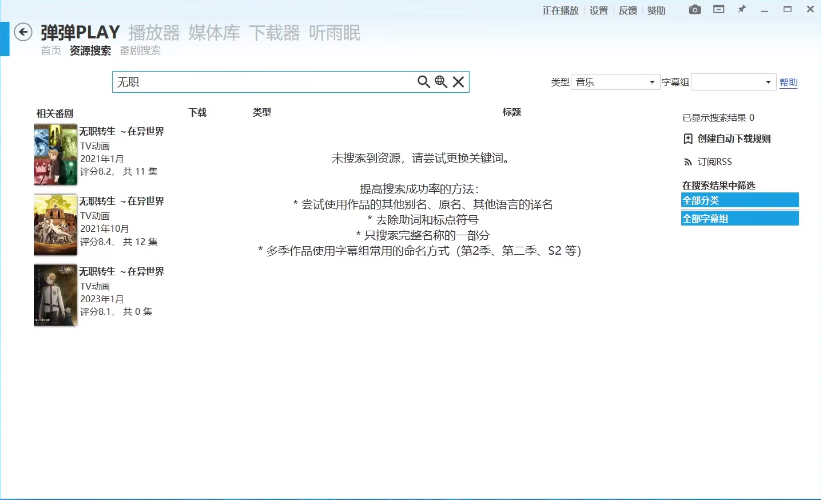Image resolution: width=821 pixels, height=500 pixels.
Task: Click the 帮助 link
Action: (788, 82)
